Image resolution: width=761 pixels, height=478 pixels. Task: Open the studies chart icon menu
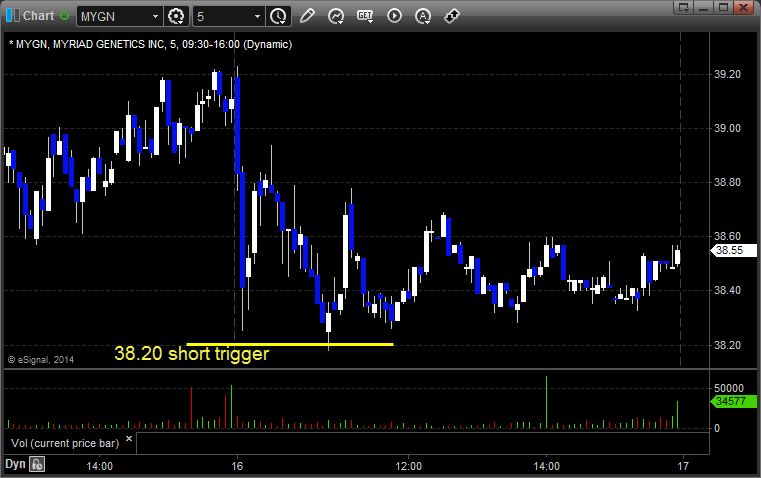(335, 16)
